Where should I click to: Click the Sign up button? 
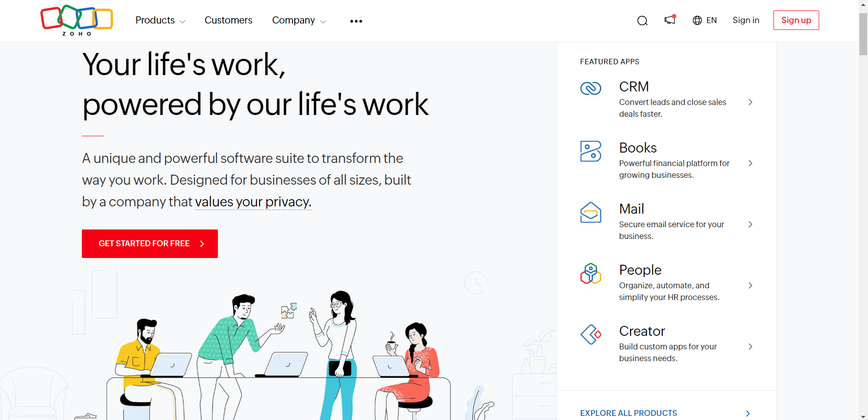pos(796,20)
